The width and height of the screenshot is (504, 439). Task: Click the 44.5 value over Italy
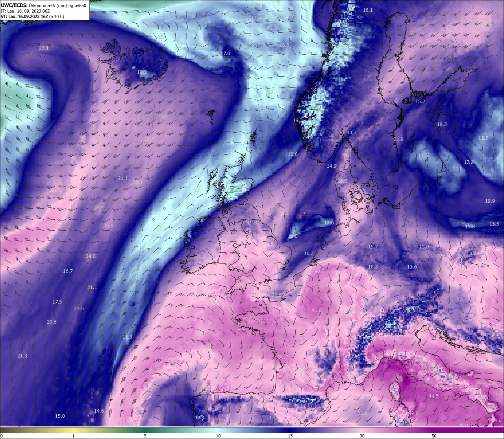click(x=434, y=396)
